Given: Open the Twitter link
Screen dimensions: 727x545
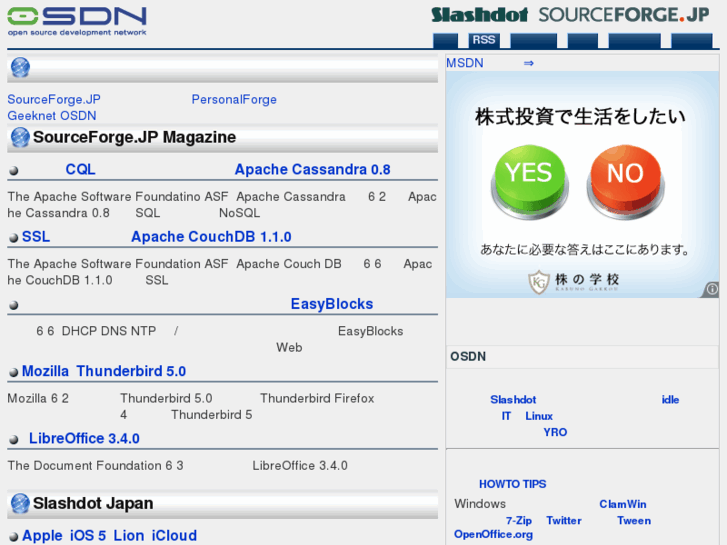Looking at the screenshot, I should click(564, 521).
